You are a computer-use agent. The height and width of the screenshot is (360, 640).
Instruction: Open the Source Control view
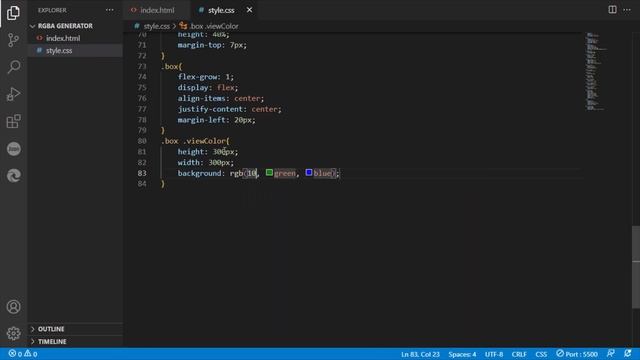[x=13, y=40]
